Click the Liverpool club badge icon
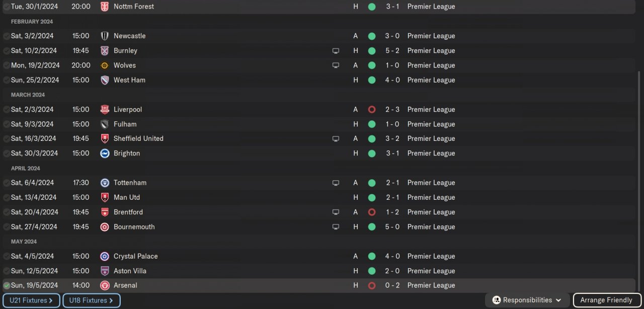The height and width of the screenshot is (309, 644). coord(105,109)
